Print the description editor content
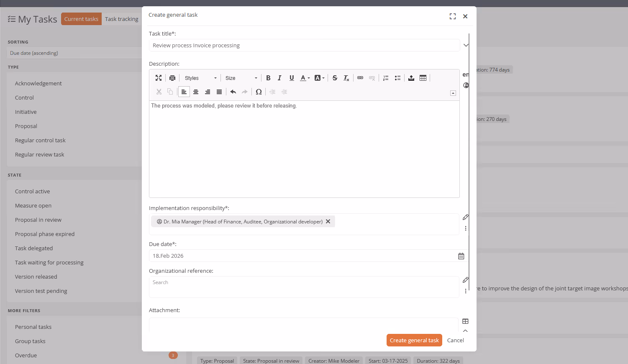628x364 pixels. 172,78
